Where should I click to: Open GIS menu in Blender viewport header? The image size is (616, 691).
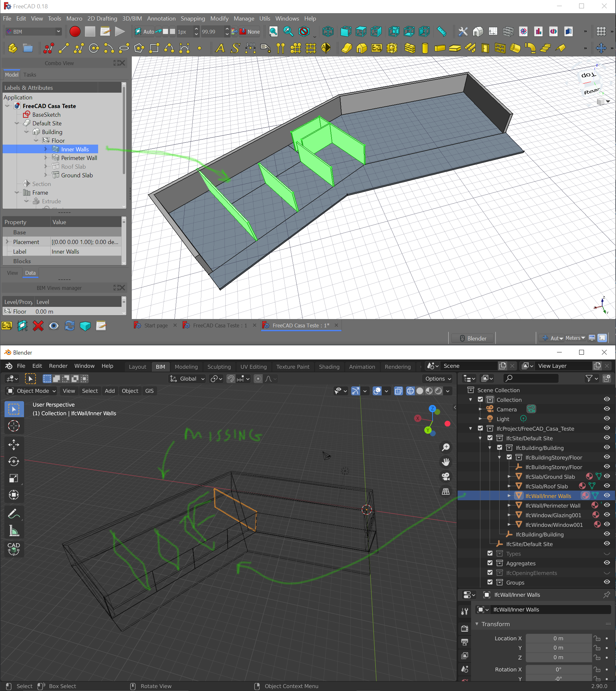pyautogui.click(x=149, y=391)
